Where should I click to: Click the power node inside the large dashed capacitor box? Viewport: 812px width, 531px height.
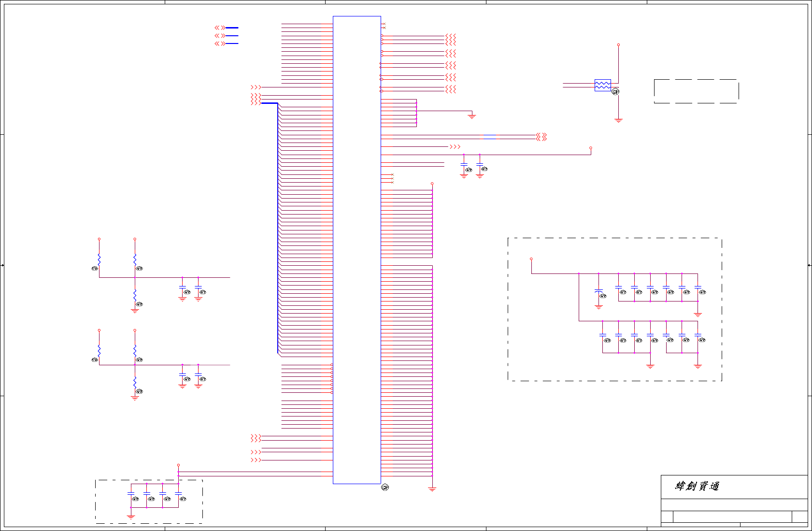click(x=531, y=259)
